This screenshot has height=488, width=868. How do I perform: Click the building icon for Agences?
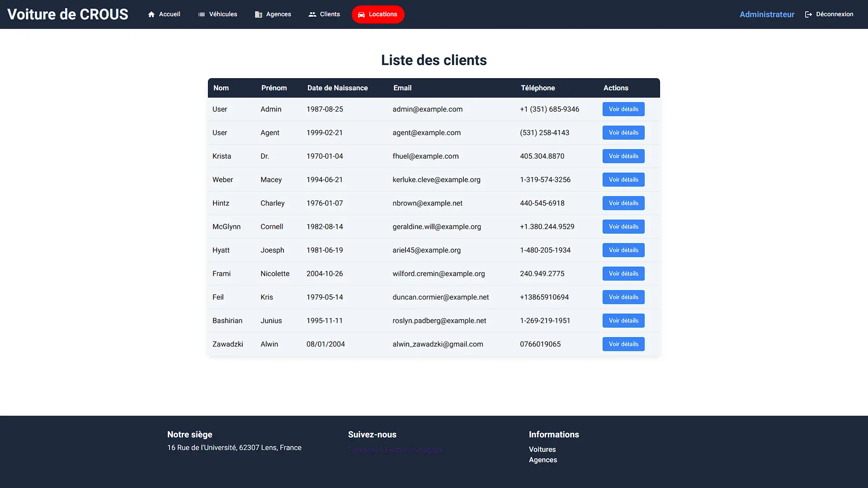pos(258,14)
